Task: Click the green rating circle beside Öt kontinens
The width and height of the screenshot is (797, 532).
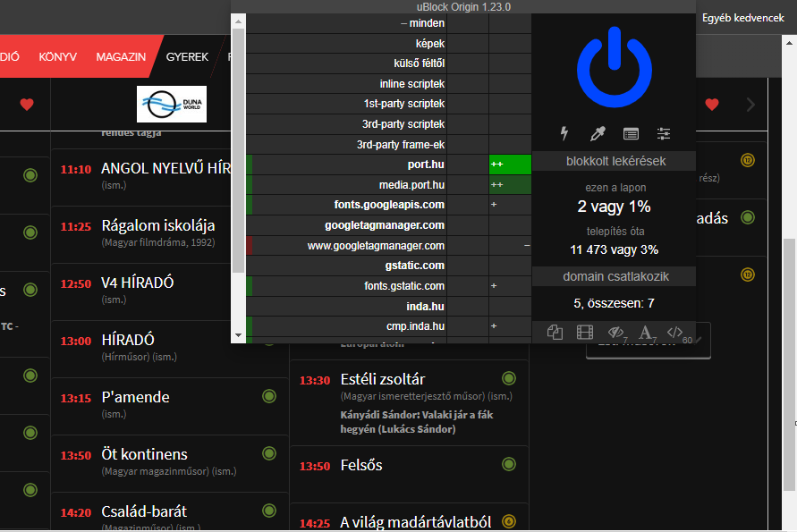Action: coord(269,453)
